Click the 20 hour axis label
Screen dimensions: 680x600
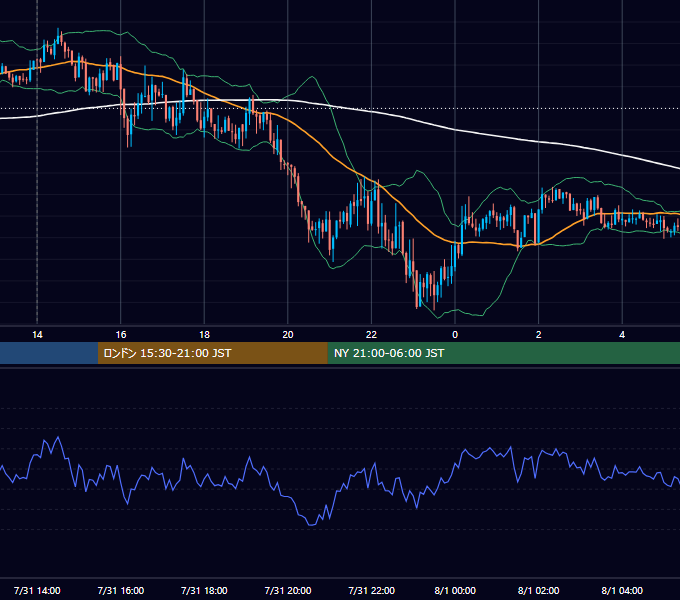288,335
